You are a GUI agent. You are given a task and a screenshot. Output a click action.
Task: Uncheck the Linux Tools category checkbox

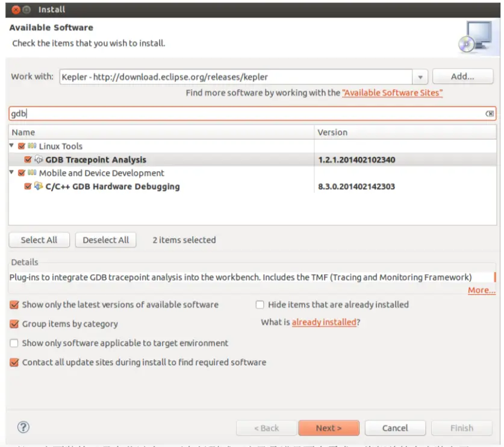tap(22, 146)
